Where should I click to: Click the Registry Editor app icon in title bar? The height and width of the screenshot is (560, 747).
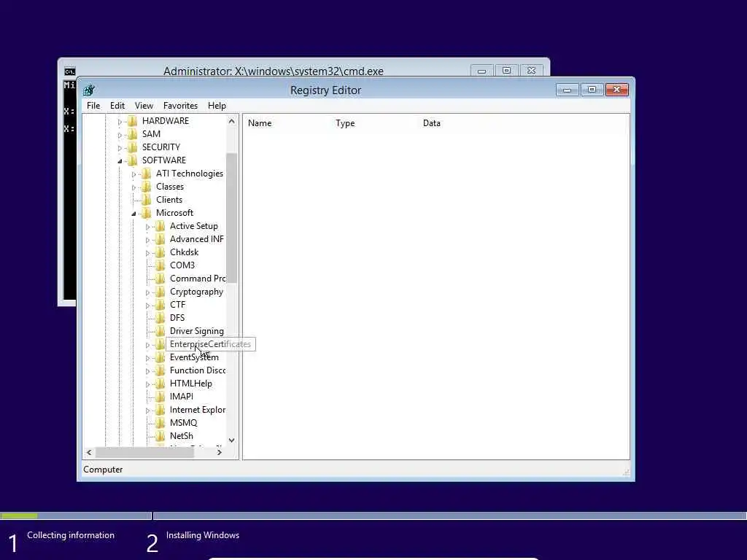88,90
